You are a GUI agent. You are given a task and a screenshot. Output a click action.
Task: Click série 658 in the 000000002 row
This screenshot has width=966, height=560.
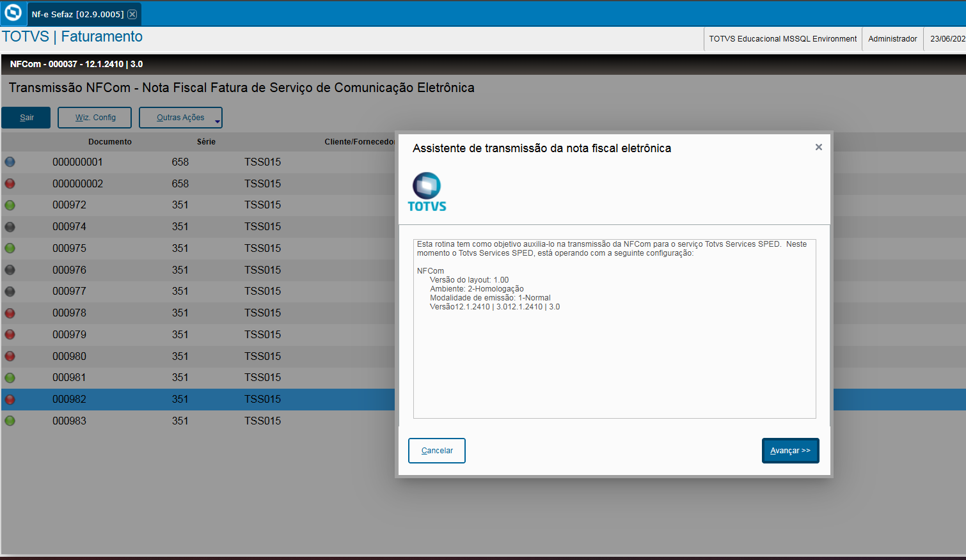pyautogui.click(x=180, y=184)
